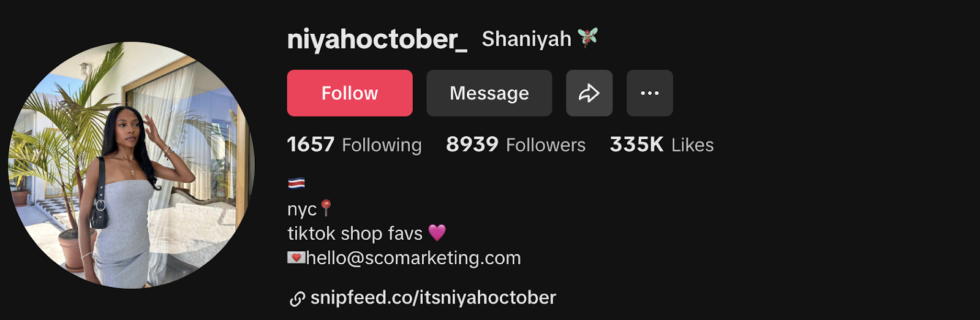Open the three-dot more options menu
Image resolution: width=980 pixels, height=320 pixels.
(x=649, y=93)
